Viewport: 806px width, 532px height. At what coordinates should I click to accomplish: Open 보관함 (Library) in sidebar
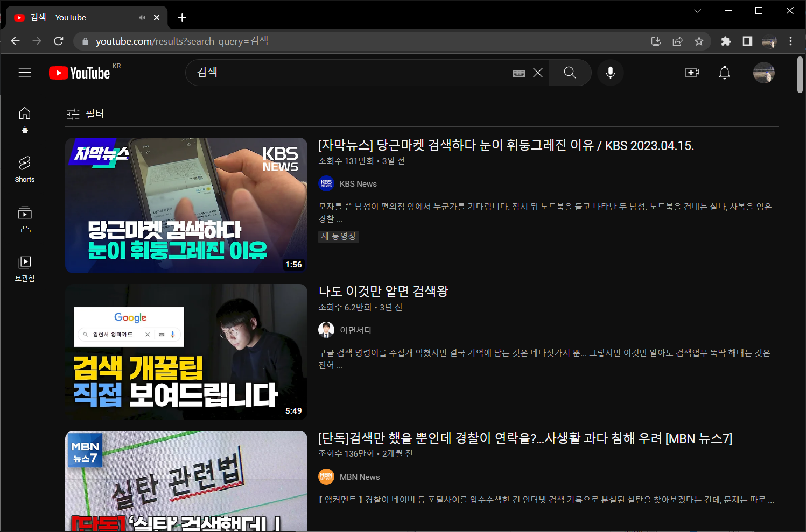click(24, 267)
